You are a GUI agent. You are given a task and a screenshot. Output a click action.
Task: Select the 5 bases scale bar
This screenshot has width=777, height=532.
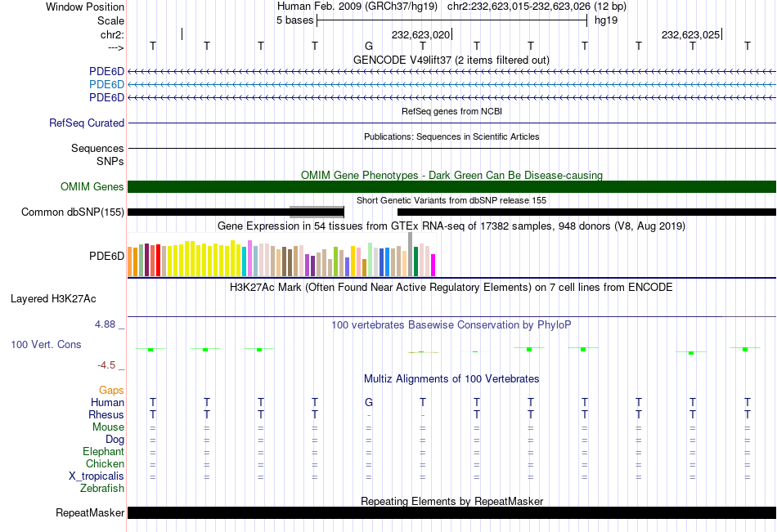(452, 20)
